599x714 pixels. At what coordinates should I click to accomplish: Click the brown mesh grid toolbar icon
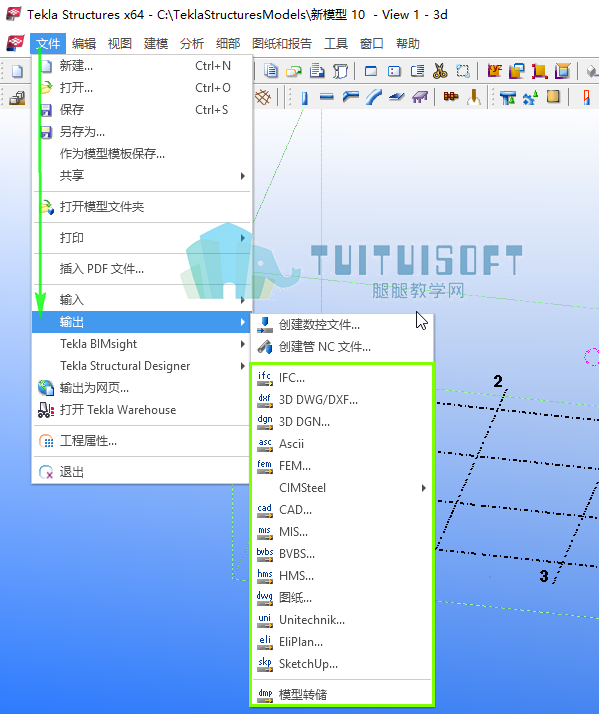pos(263,97)
